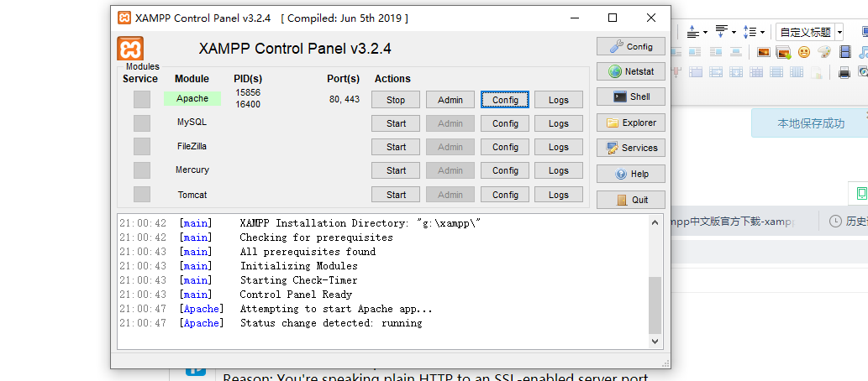Open global Config with wrench icon
The image size is (868, 381).
click(x=630, y=46)
